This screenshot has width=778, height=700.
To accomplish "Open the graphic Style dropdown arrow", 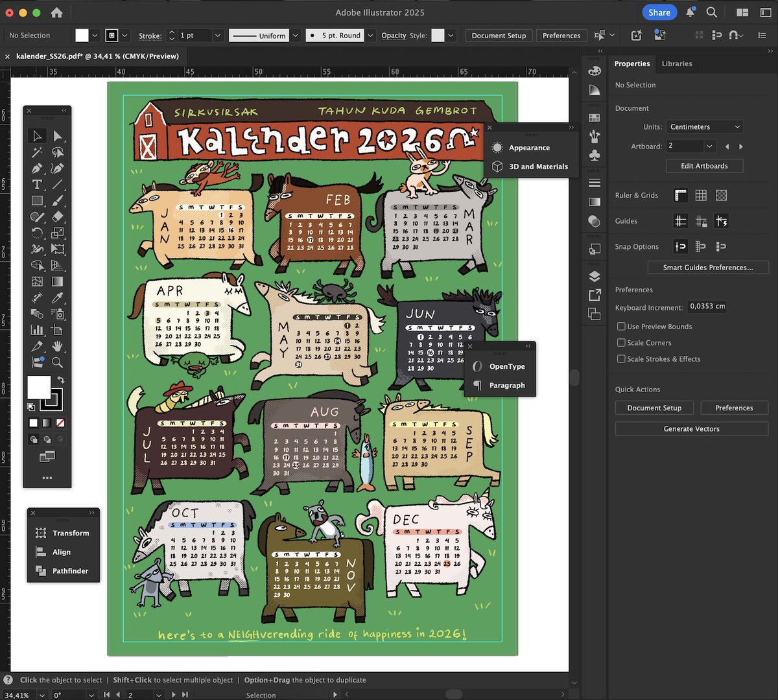I will [451, 36].
